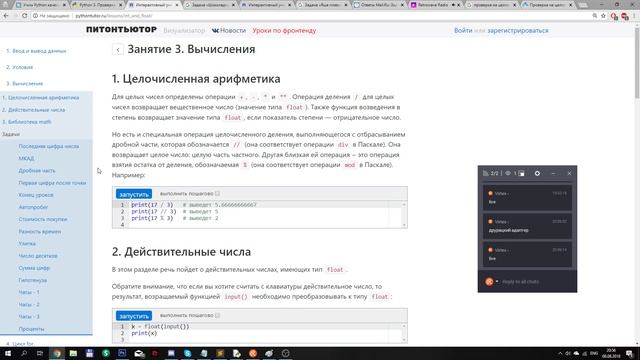Open the Проценты problem in the sidebar
The image size is (640, 360).
click(x=31, y=329)
